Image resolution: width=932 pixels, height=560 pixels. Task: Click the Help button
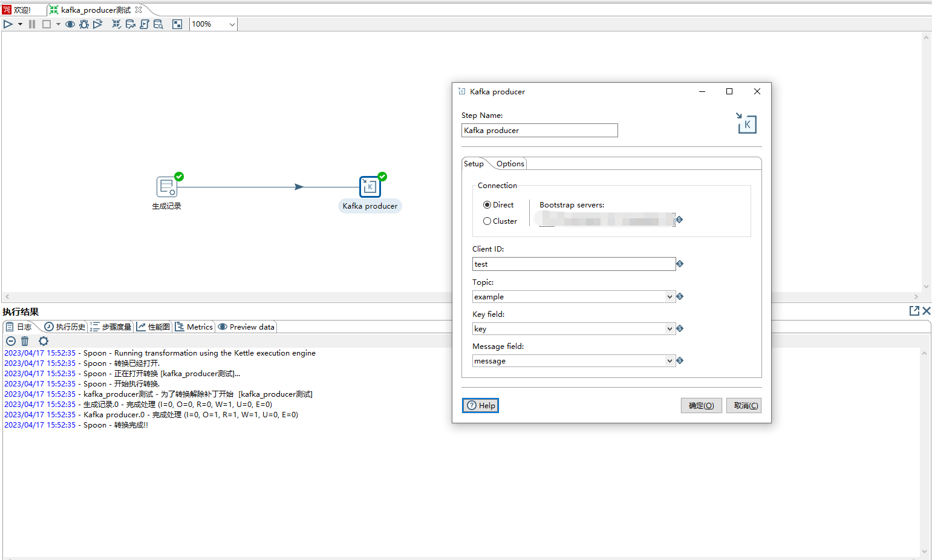coord(480,405)
